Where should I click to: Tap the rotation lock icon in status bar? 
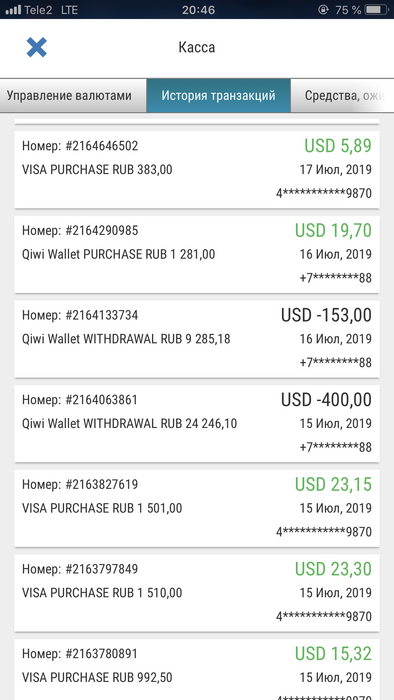pos(323,9)
